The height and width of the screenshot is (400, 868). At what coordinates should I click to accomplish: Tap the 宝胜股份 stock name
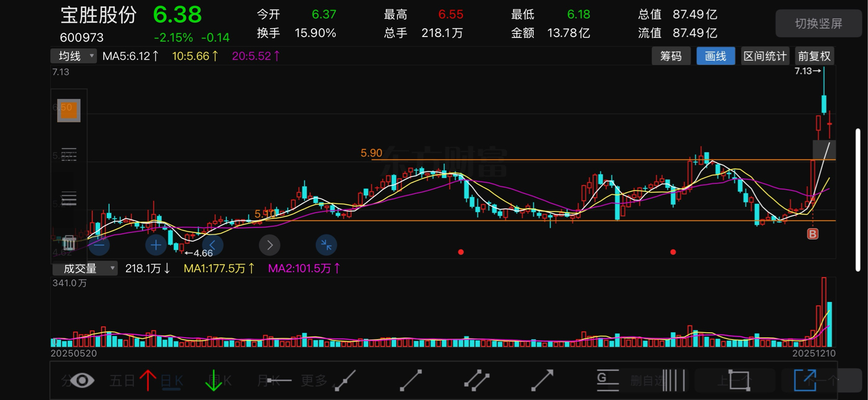pos(99,15)
